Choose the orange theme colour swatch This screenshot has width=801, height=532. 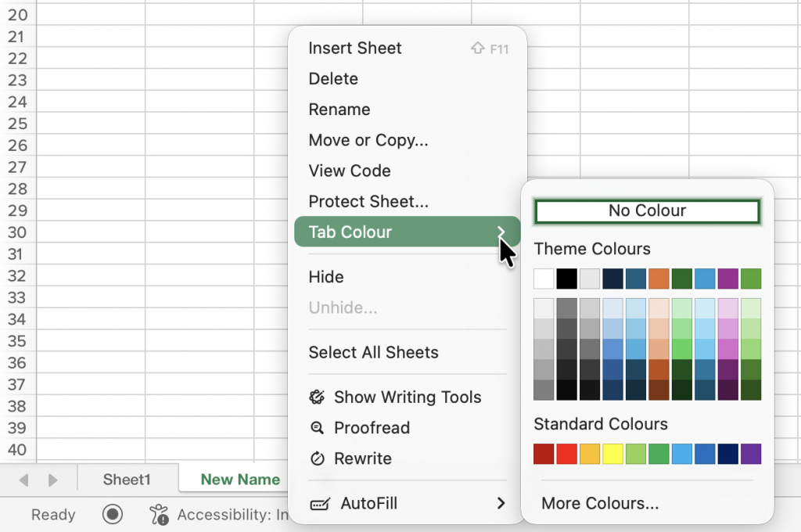coord(659,279)
